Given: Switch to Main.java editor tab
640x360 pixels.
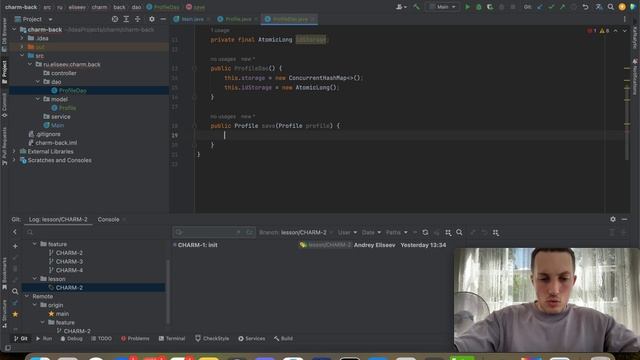Looking at the screenshot, I should click(192, 19).
